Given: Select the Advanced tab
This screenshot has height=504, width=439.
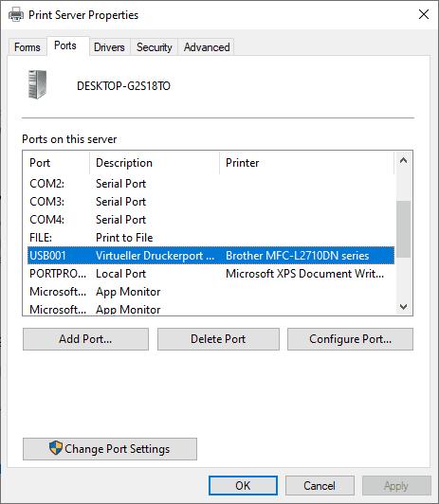Looking at the screenshot, I should click(207, 47).
